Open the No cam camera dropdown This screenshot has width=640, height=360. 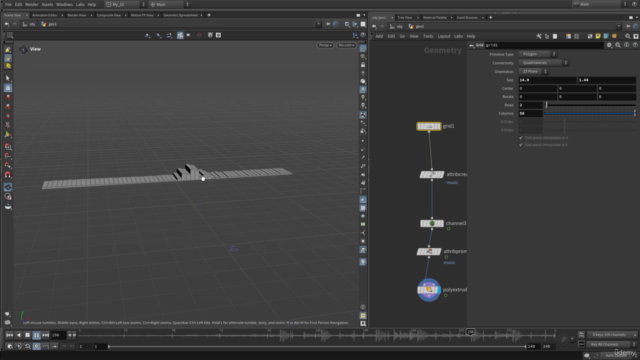click(x=346, y=45)
